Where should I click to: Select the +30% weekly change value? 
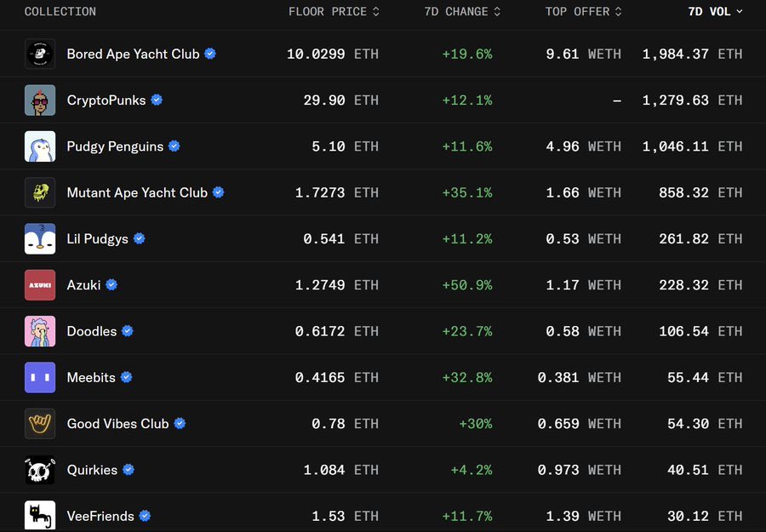(x=476, y=424)
